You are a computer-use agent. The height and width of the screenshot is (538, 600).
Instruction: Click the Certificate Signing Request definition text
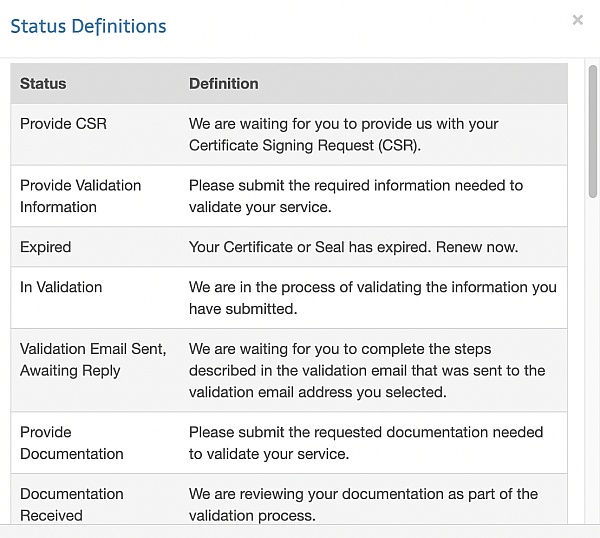(x=344, y=135)
